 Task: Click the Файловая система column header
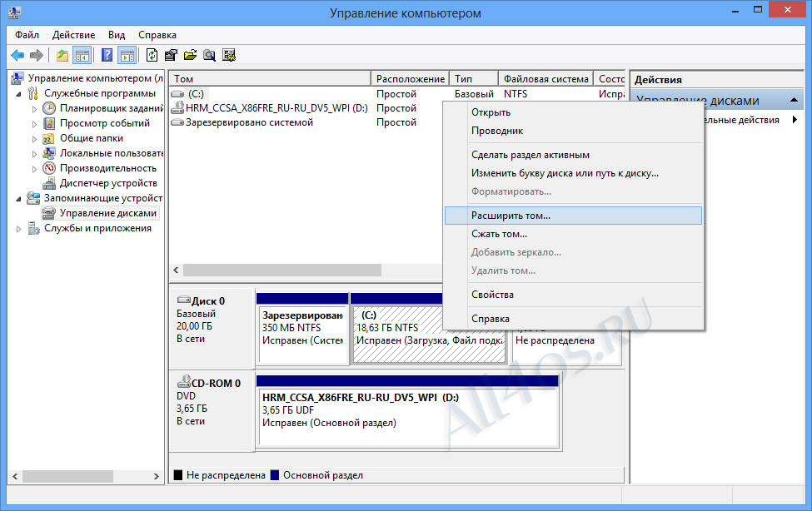point(545,79)
